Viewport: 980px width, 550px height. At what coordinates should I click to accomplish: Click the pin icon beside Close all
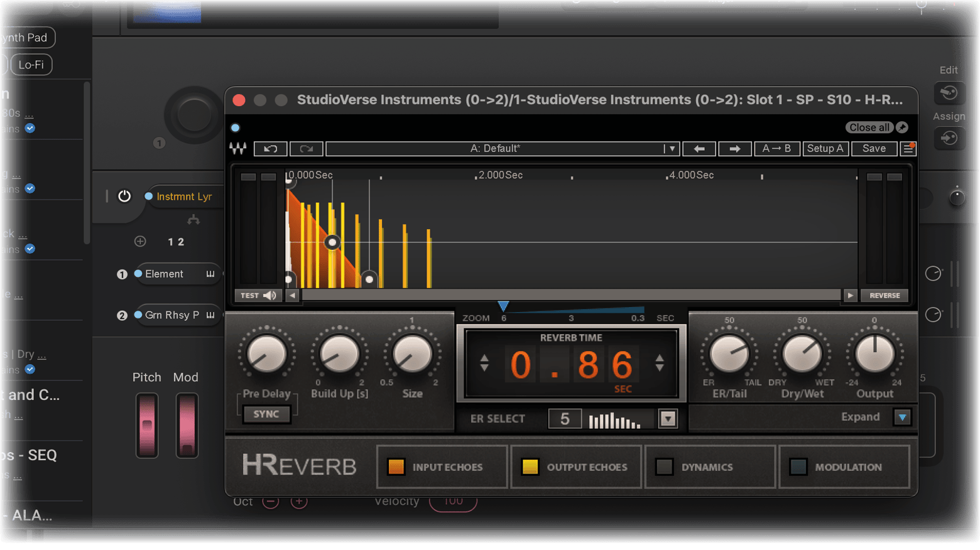902,127
